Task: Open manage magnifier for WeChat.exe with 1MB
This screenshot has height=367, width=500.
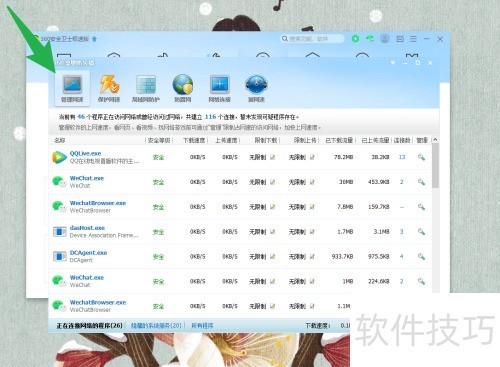Action: (x=421, y=282)
